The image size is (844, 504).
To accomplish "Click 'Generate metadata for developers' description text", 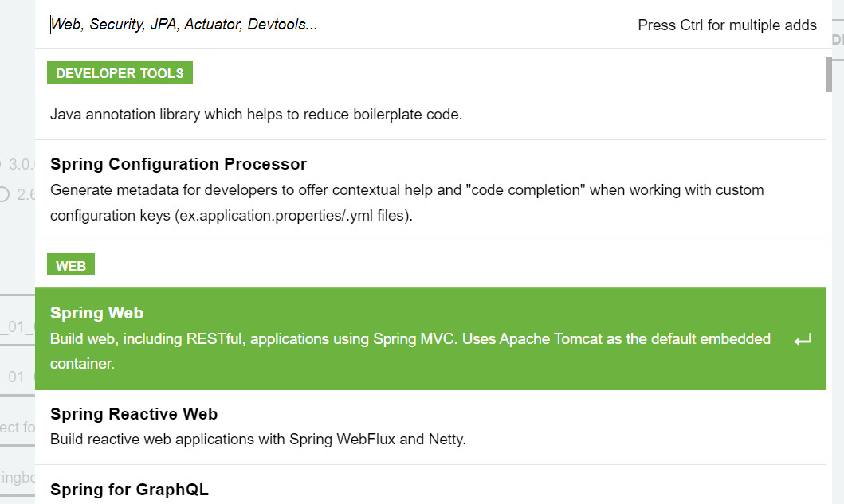I will [x=407, y=203].
